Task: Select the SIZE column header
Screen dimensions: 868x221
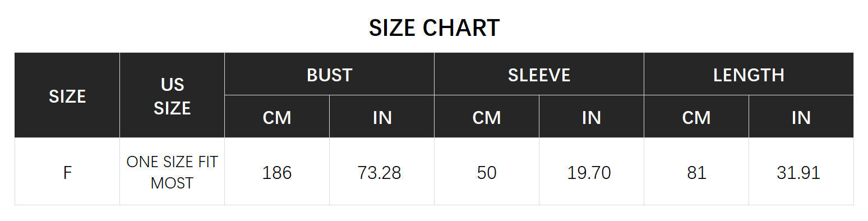Action: [67, 95]
